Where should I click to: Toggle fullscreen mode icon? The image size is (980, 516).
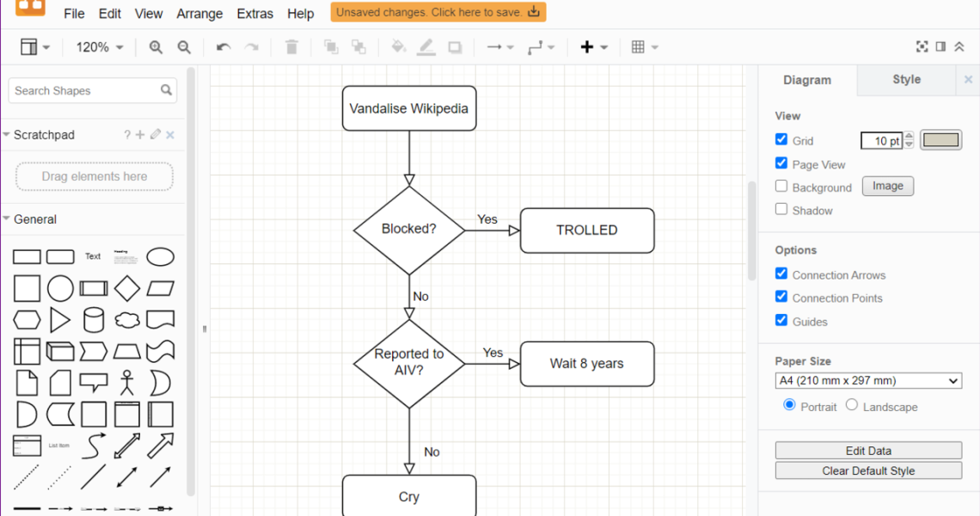coord(922,47)
